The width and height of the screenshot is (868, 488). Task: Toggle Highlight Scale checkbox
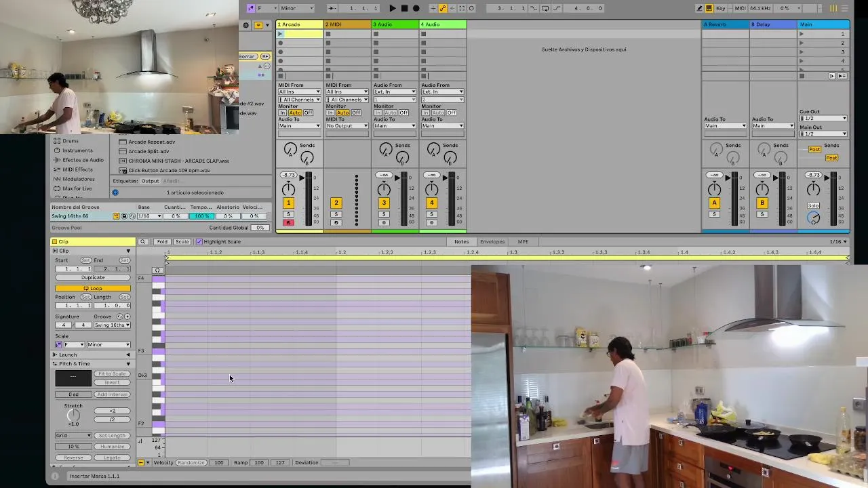tap(199, 242)
